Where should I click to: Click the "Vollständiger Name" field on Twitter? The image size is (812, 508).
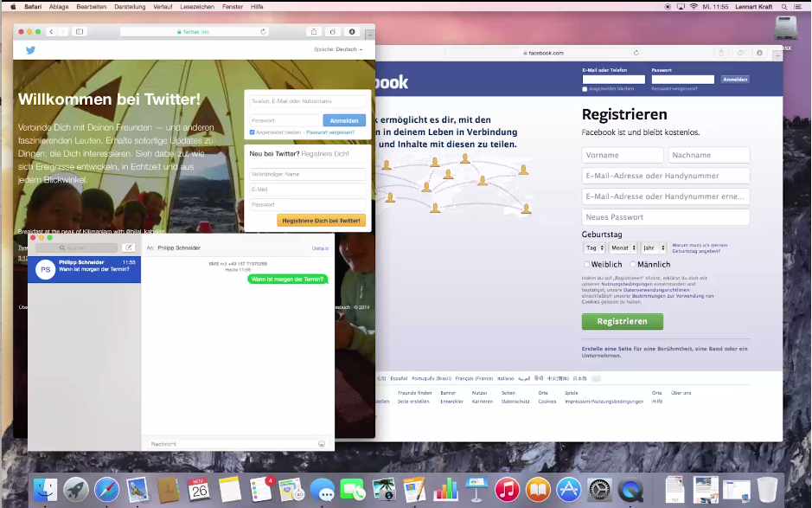308,174
